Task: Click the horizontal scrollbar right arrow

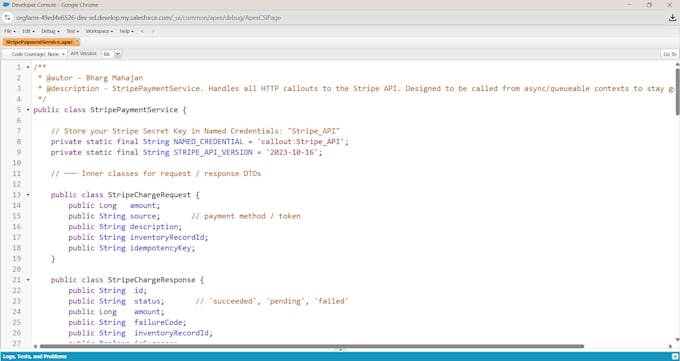Action: 670,346
